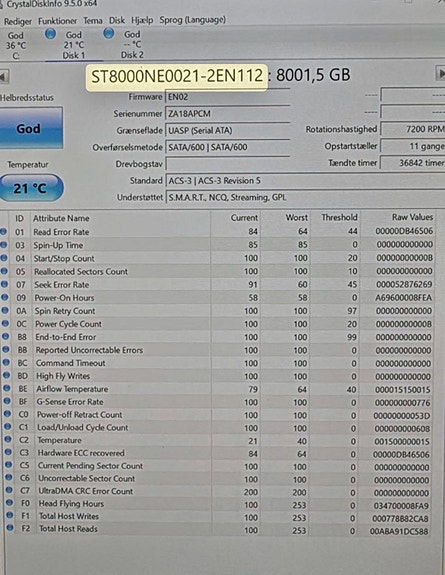This screenshot has width=445, height=575.
Task: Select the Disk 1 tab
Action: pyautogui.click(x=73, y=45)
